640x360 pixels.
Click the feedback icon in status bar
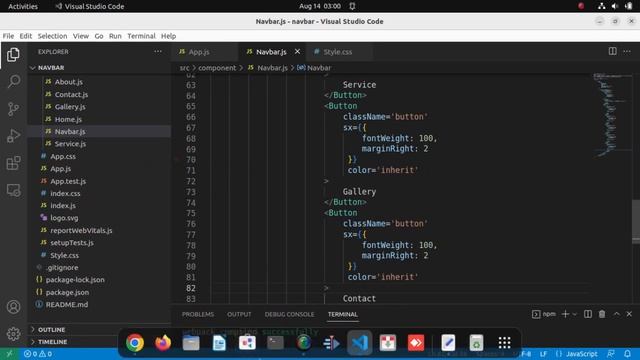point(611,354)
